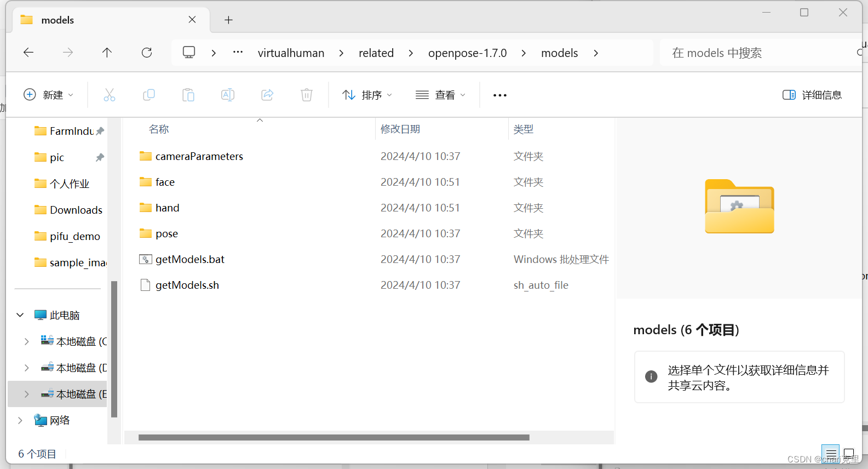Click the forward navigation arrow
The image size is (868, 469).
68,53
